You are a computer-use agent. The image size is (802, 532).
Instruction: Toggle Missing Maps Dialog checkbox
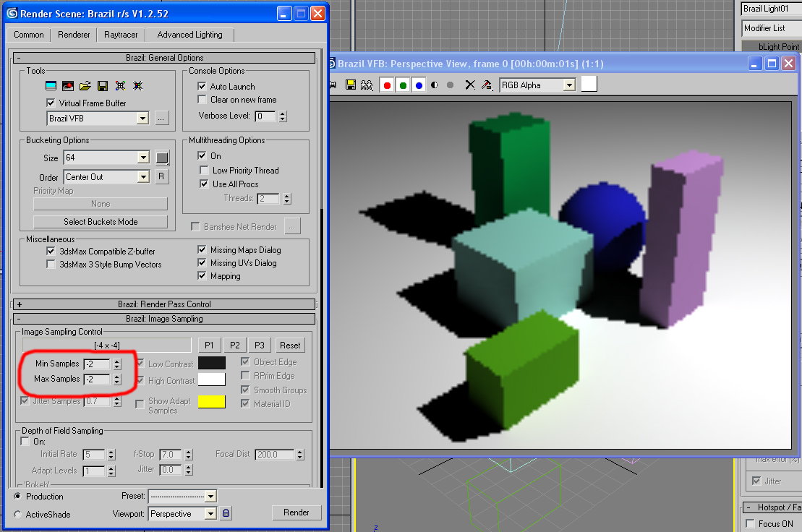click(x=202, y=249)
